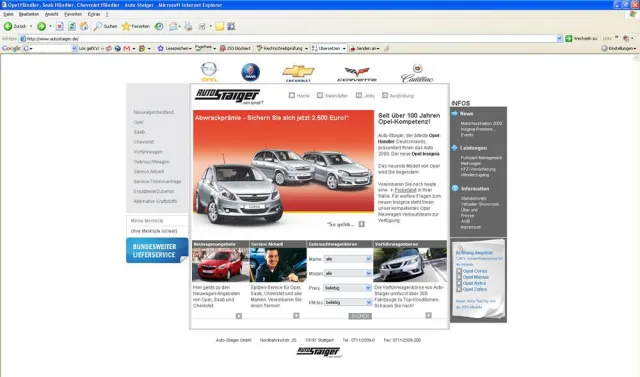640x377 pixels.
Task: Open the Jobs navigation link
Action: tap(365, 95)
